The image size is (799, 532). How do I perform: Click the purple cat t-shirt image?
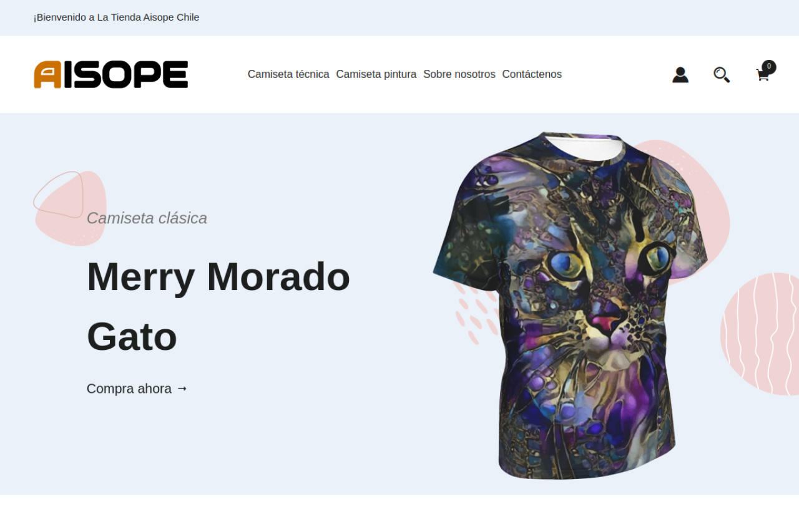[570, 306]
